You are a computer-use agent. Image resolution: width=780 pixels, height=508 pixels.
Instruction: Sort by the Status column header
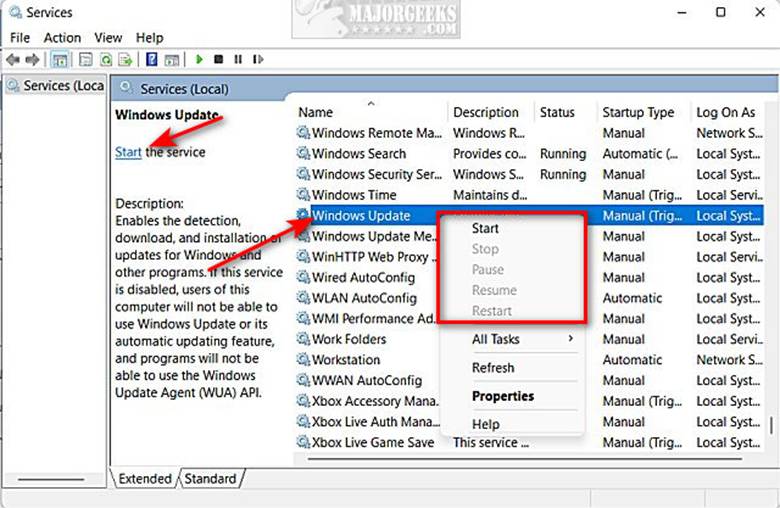coord(566,112)
